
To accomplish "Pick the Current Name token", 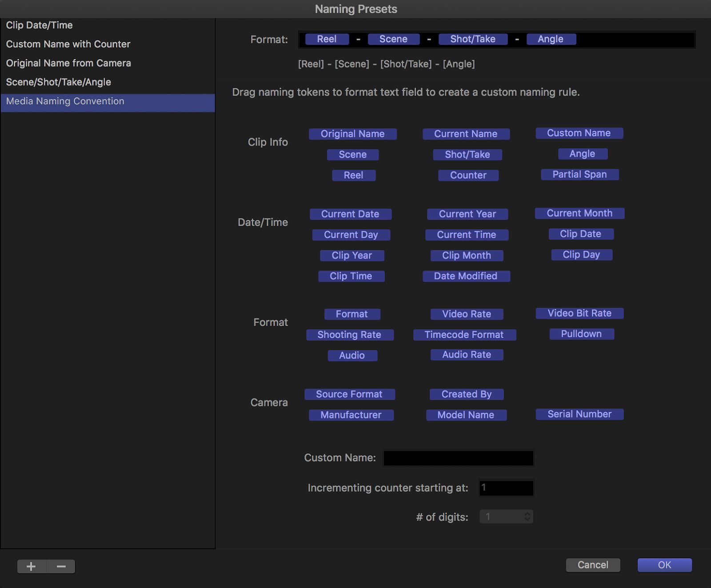I will [x=466, y=134].
